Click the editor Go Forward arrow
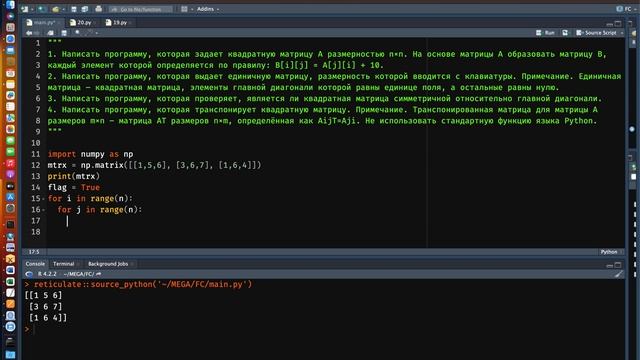The height and width of the screenshot is (360, 640). tap(37, 33)
